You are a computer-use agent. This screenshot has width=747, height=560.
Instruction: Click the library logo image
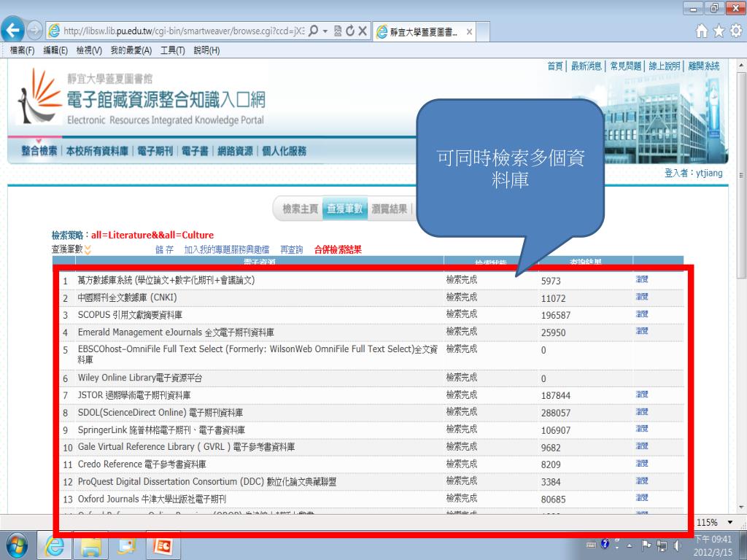pos(39,96)
